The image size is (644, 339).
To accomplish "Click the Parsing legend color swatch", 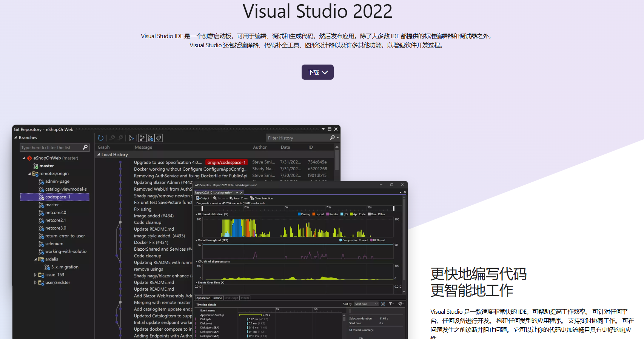I will click(299, 214).
